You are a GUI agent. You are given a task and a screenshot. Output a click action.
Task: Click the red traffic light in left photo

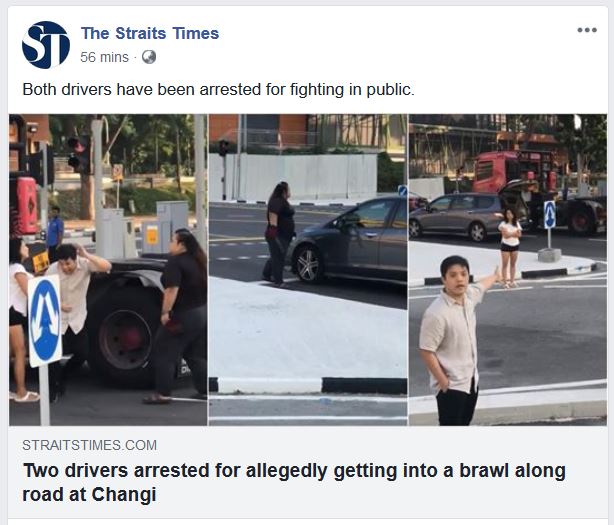click(78, 155)
